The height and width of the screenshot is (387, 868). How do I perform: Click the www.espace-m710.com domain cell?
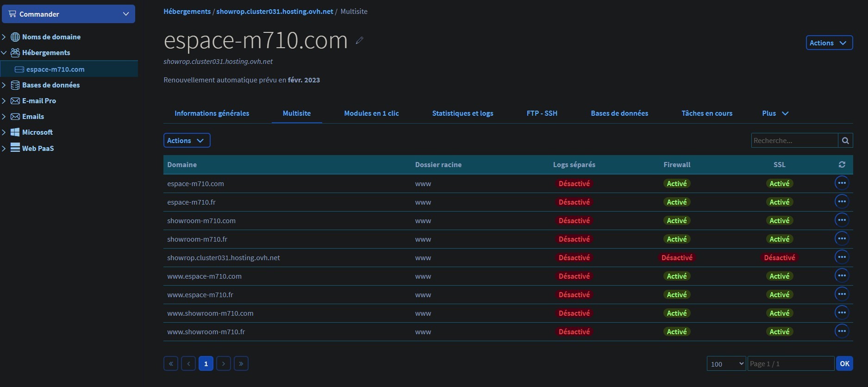pyautogui.click(x=204, y=276)
